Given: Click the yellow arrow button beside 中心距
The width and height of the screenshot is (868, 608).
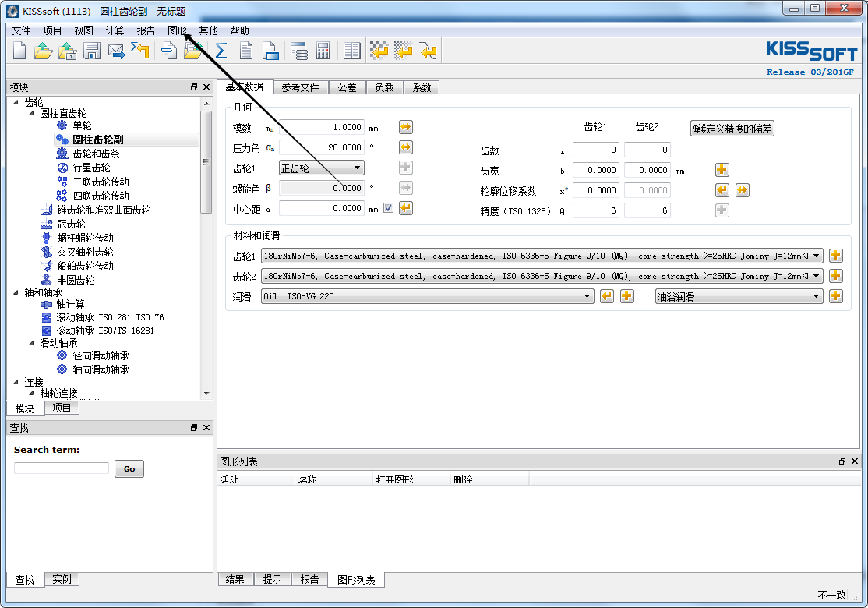Looking at the screenshot, I should (x=406, y=208).
